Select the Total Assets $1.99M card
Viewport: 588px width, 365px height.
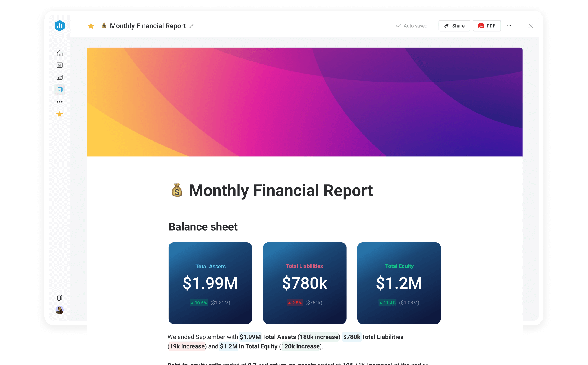[x=210, y=283]
